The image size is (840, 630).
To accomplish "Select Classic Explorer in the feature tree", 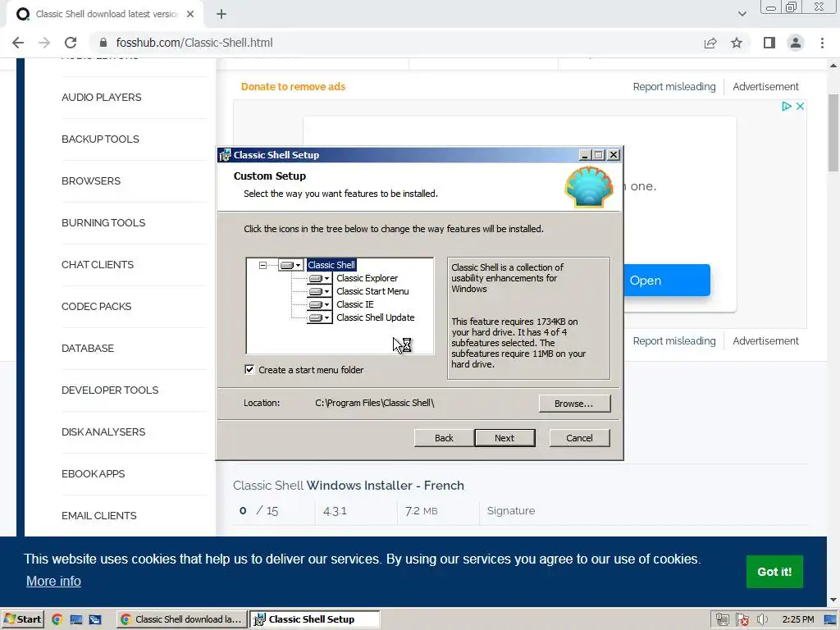I will (x=367, y=278).
